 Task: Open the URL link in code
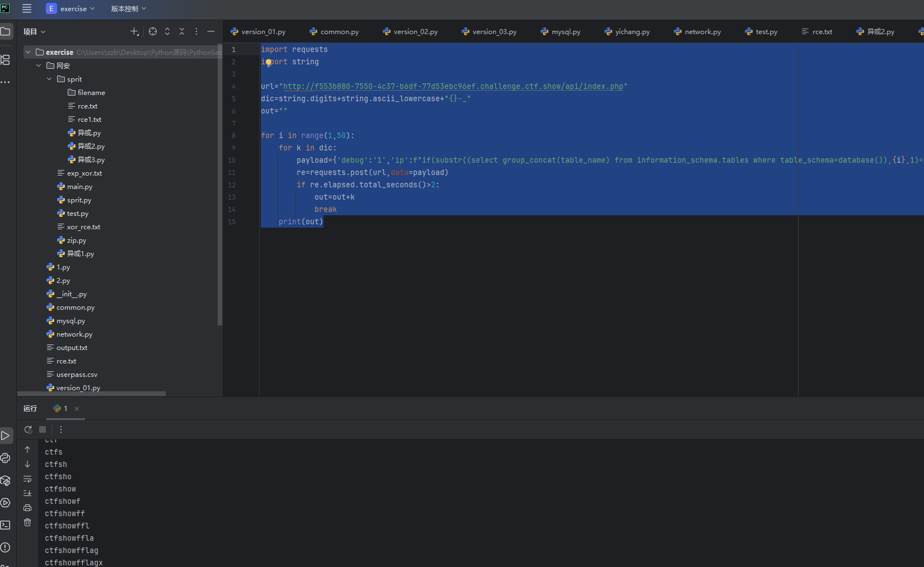click(453, 86)
